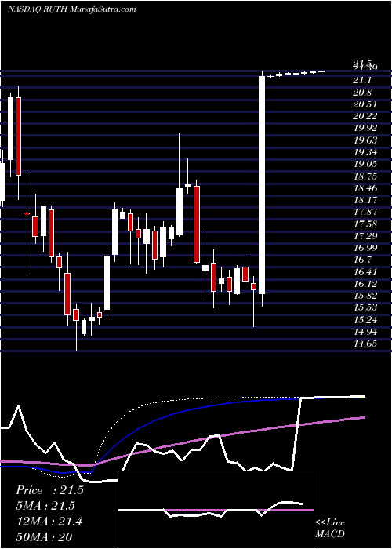
Task: Click the 16.99 price axis label
Action: 365,248
